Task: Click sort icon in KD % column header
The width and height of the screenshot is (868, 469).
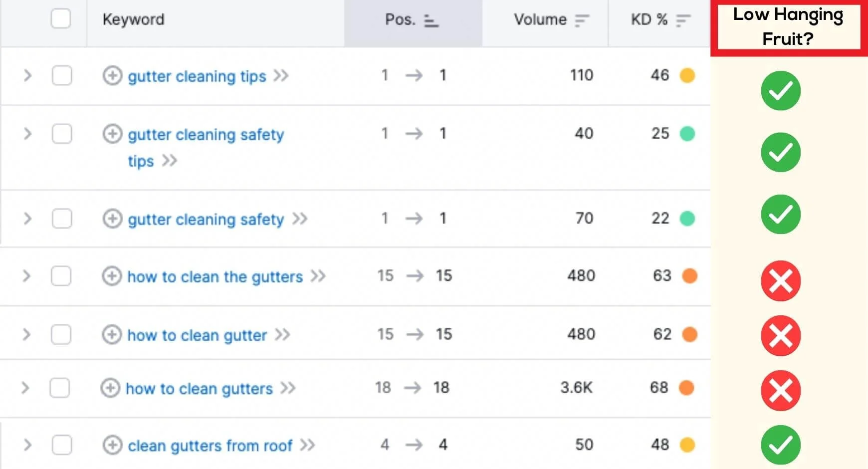Action: pyautogui.click(x=683, y=20)
